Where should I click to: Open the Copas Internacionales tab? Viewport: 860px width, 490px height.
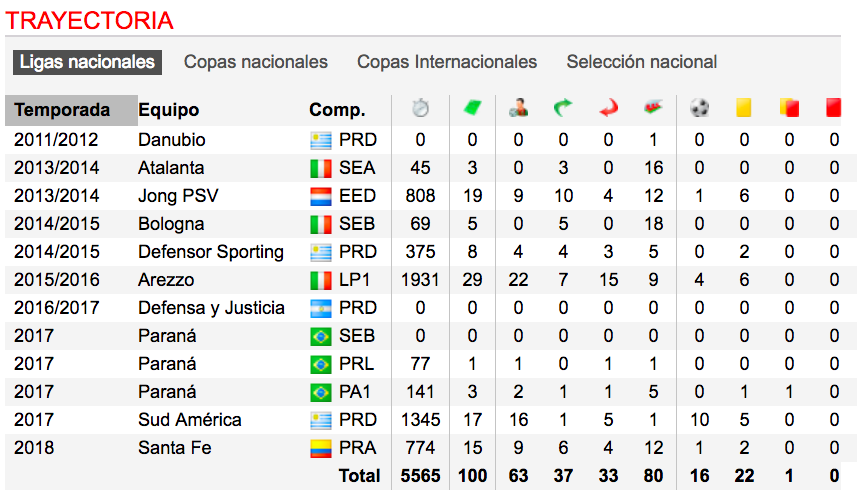point(447,62)
